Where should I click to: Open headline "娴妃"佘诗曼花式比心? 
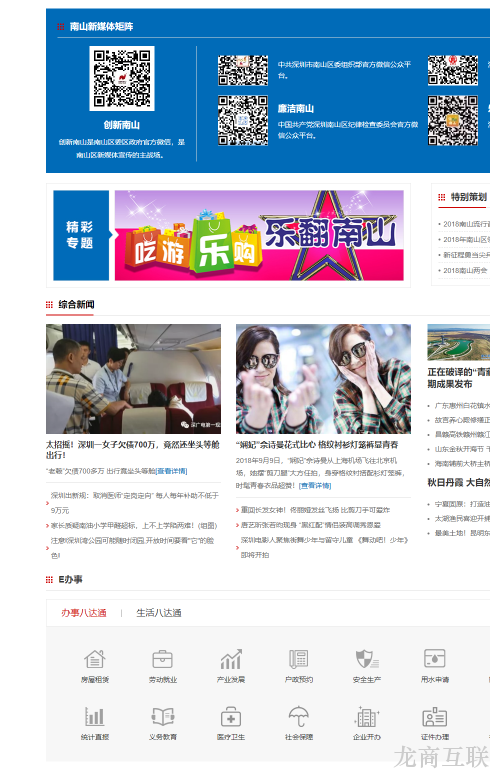click(x=317, y=445)
